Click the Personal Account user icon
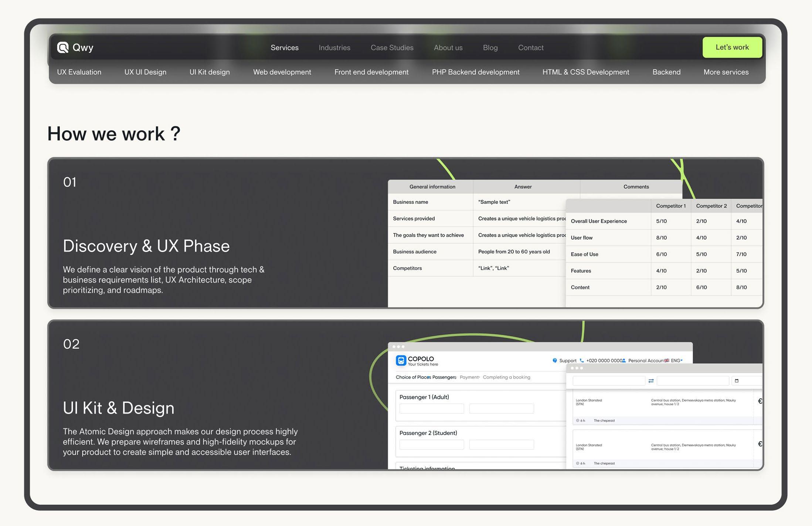Viewport: 812px width, 526px height. (x=624, y=360)
